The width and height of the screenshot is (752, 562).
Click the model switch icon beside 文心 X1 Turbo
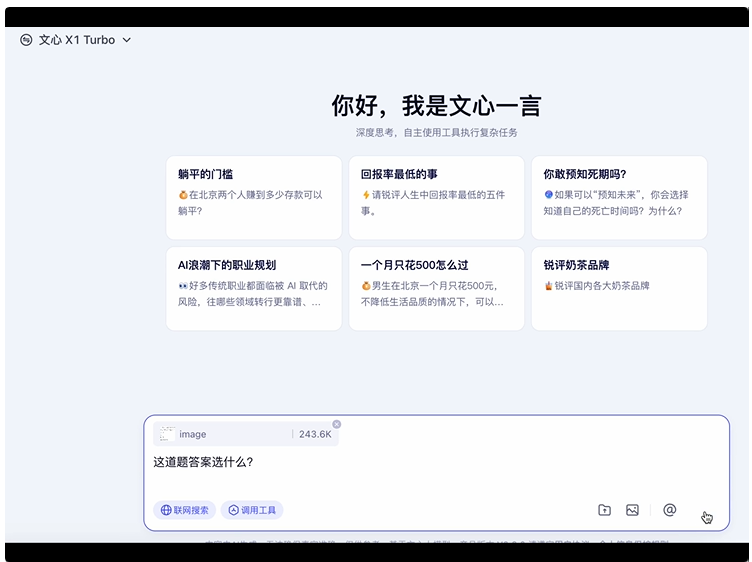[x=26, y=40]
